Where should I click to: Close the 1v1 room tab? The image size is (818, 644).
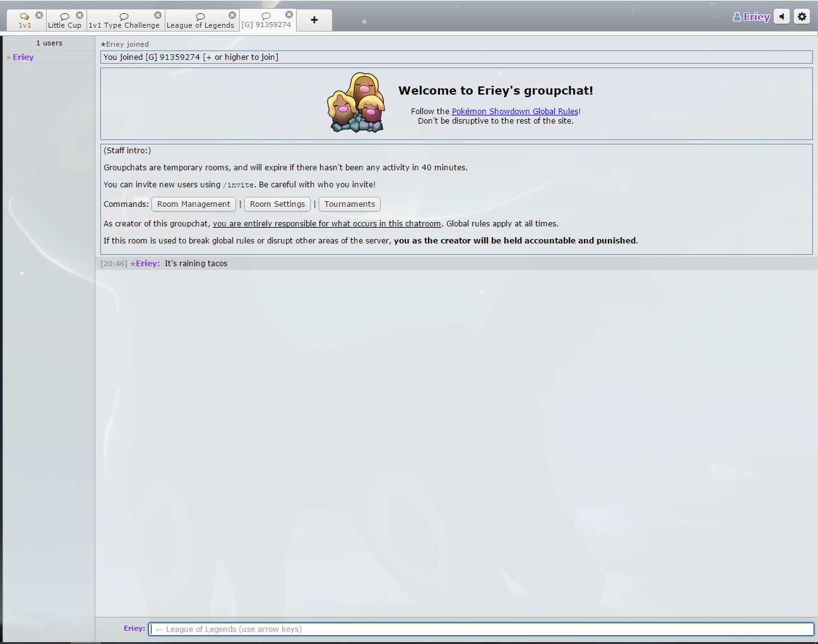click(x=39, y=15)
